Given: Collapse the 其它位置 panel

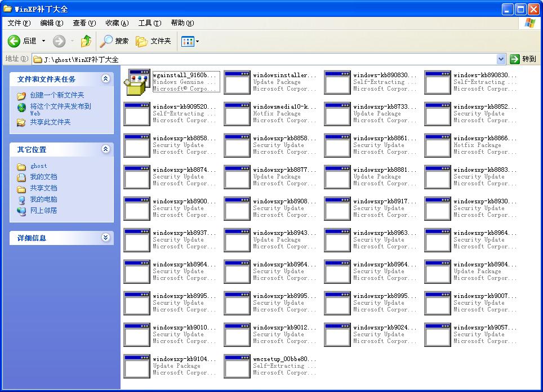Looking at the screenshot, I should click(106, 149).
